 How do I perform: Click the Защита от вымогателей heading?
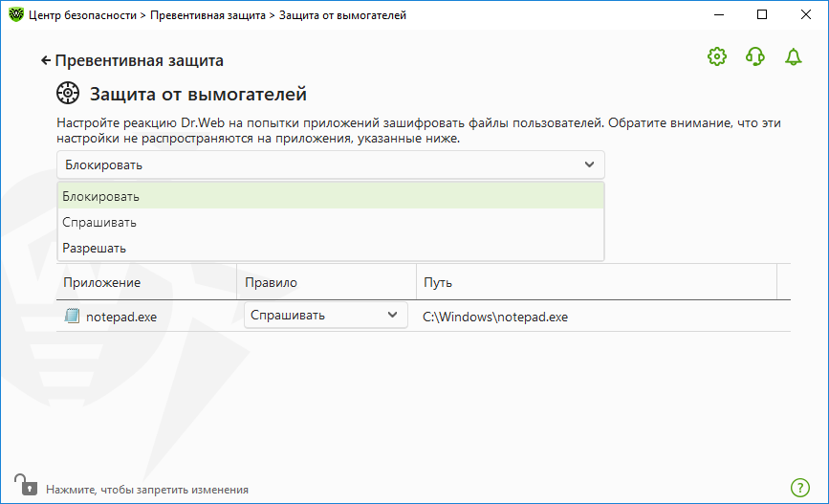point(198,94)
